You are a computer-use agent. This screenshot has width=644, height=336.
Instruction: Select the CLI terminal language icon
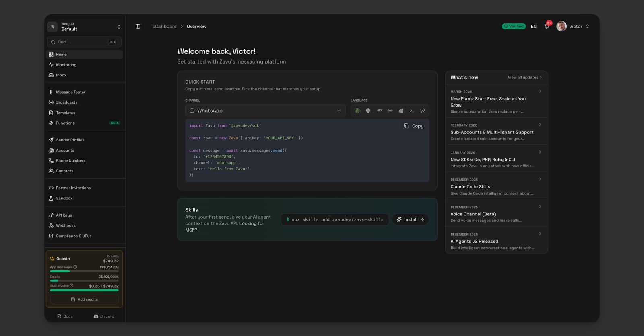click(412, 111)
